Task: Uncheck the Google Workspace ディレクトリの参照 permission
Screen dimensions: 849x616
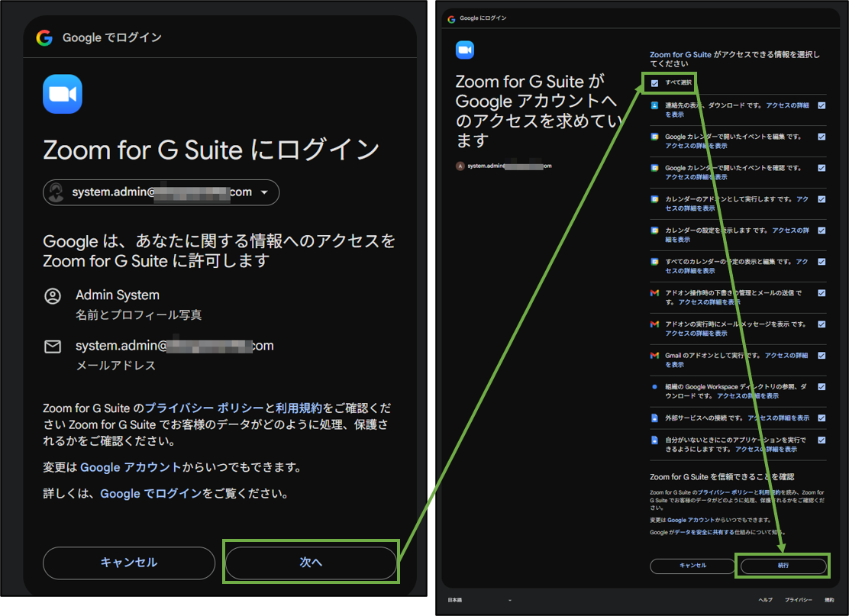Action: coord(822,387)
